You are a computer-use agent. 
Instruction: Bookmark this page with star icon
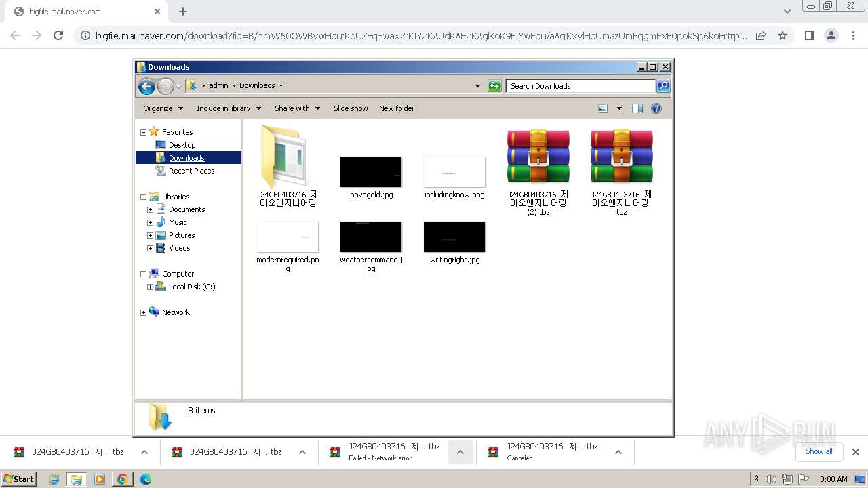(x=783, y=35)
